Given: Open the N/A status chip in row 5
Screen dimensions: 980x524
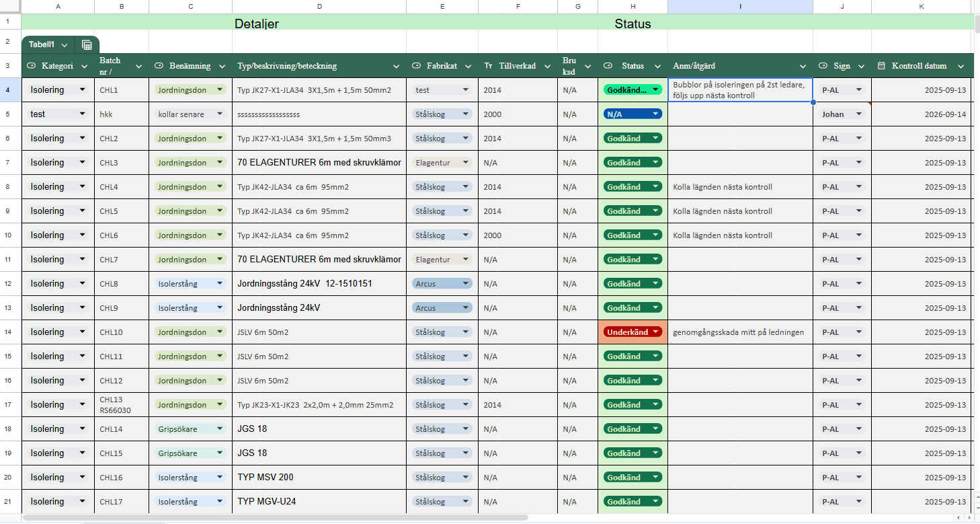Looking at the screenshot, I should tap(632, 114).
